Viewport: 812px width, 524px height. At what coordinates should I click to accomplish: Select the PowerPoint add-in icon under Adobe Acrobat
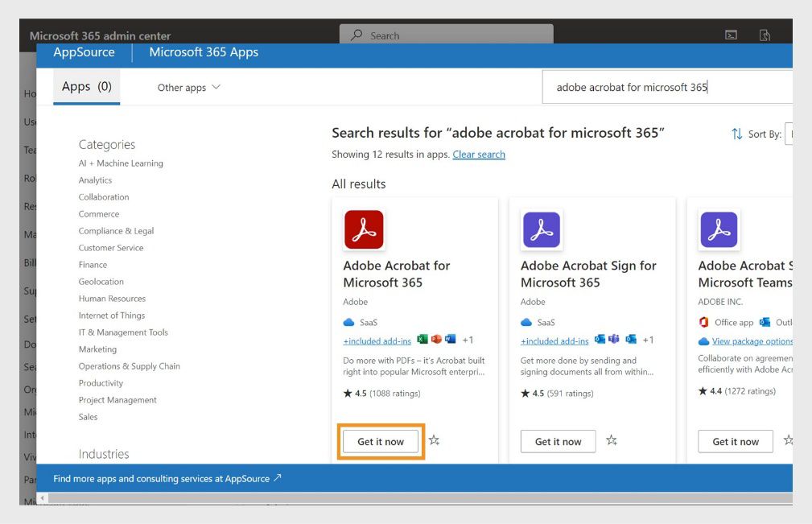click(435, 339)
